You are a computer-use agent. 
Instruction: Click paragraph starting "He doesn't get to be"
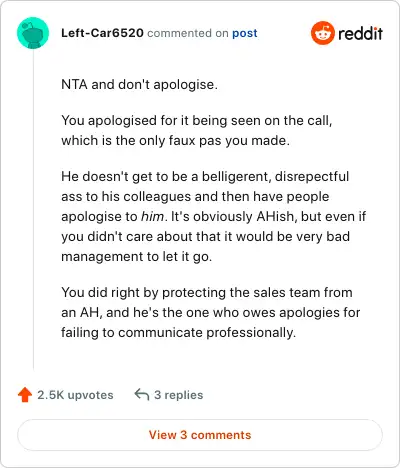click(213, 216)
